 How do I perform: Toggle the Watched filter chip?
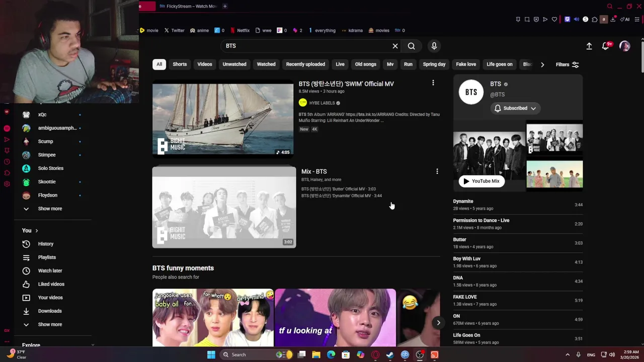click(x=266, y=64)
